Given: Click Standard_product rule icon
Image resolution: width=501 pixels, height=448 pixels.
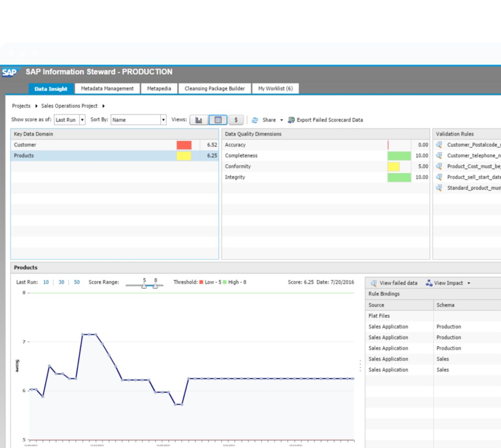Looking at the screenshot, I should 439,188.
